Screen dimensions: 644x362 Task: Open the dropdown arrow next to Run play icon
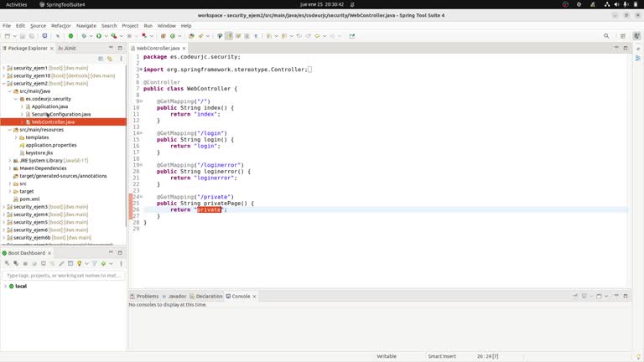tap(106, 36)
